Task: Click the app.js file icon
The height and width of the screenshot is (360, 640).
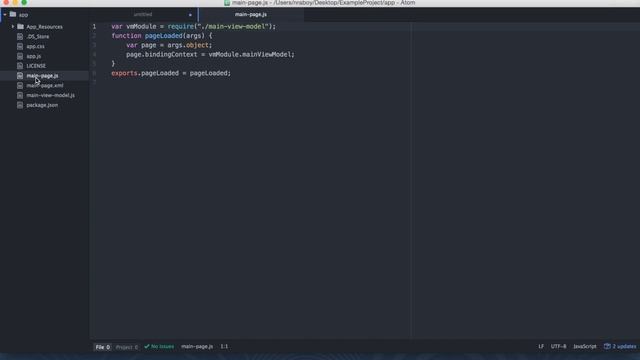Action: click(x=20, y=56)
